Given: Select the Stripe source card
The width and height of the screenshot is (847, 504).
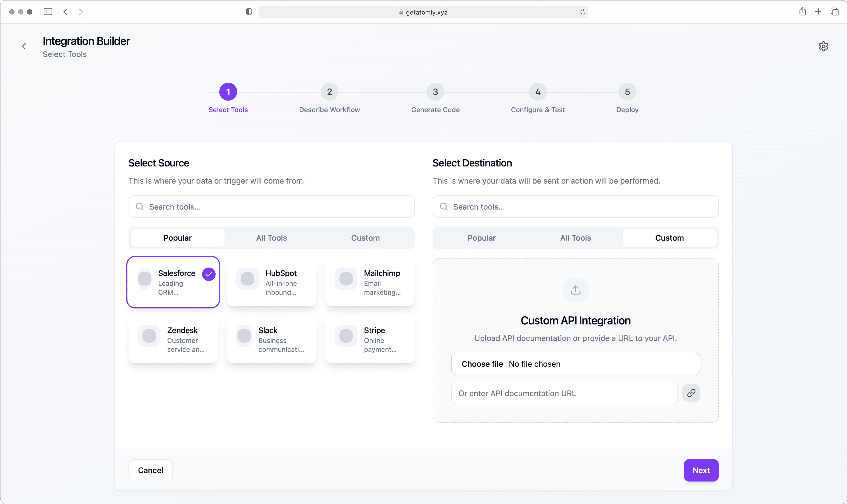Looking at the screenshot, I should (x=370, y=339).
